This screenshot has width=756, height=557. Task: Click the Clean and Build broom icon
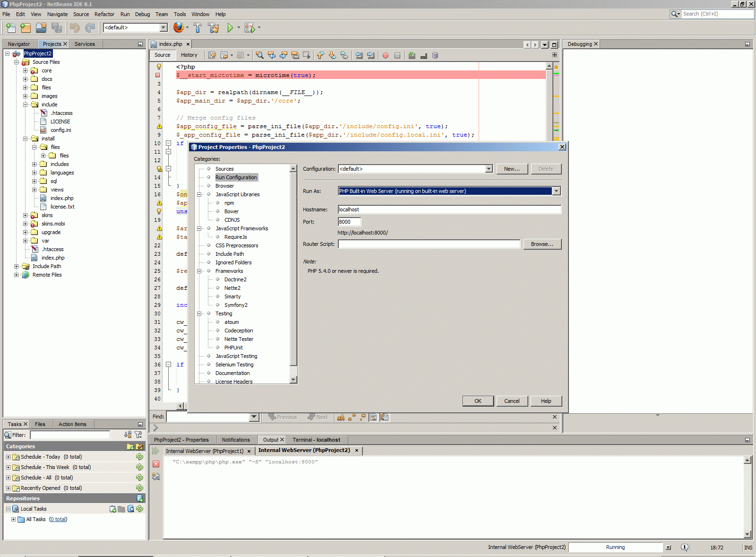(214, 28)
